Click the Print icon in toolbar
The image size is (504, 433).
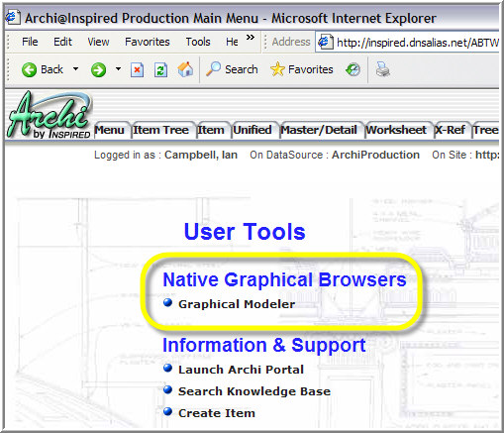[383, 69]
